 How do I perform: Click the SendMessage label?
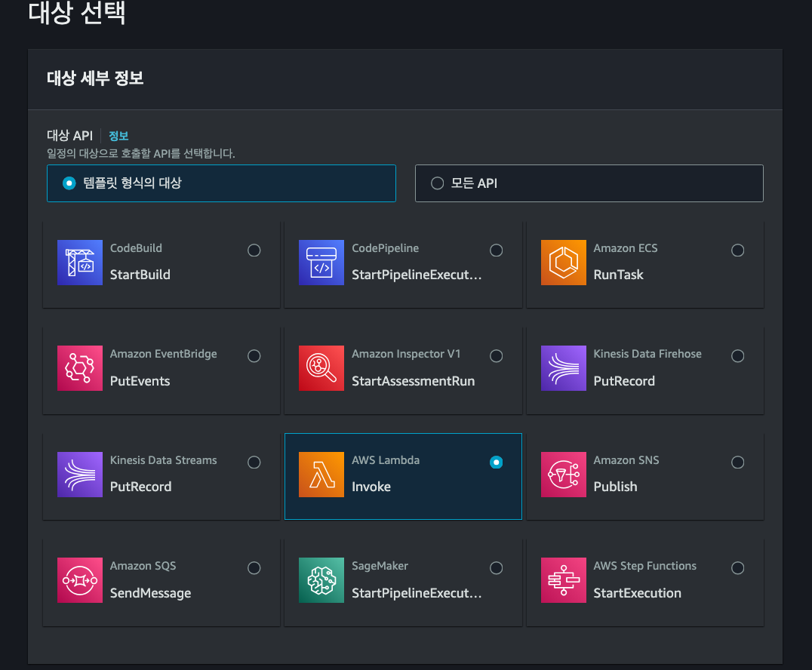click(150, 593)
